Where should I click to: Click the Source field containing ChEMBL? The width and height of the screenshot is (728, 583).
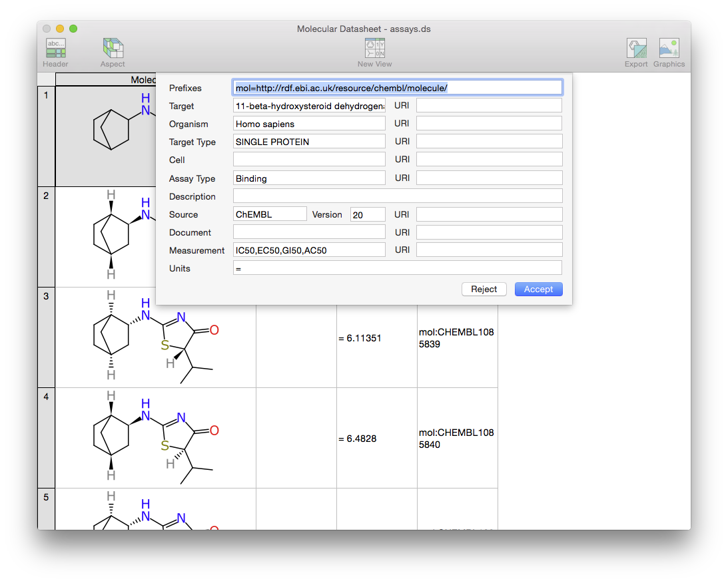click(270, 214)
